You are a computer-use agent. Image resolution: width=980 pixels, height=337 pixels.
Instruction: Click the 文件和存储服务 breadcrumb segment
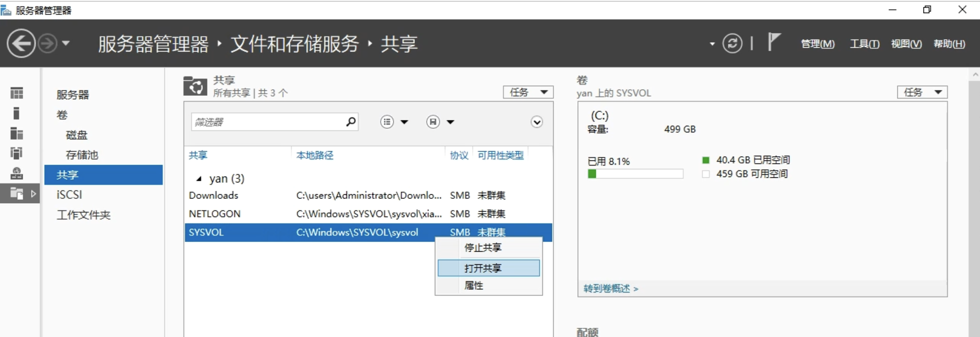(x=294, y=44)
